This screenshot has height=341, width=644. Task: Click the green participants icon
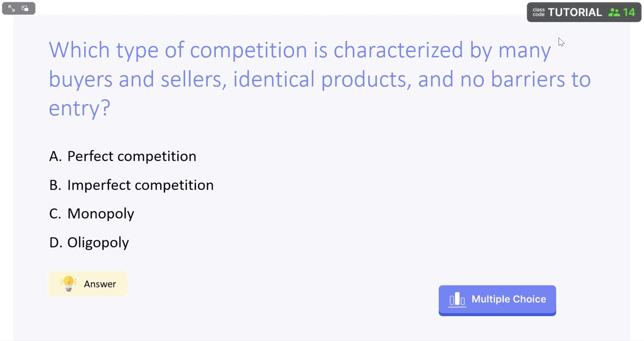614,12
